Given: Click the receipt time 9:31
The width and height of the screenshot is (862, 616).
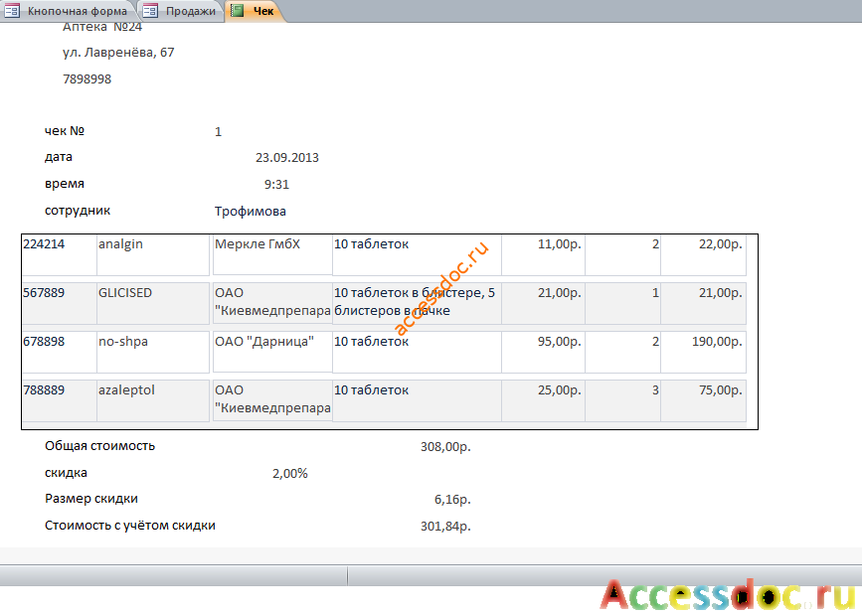Looking at the screenshot, I should click(276, 185).
